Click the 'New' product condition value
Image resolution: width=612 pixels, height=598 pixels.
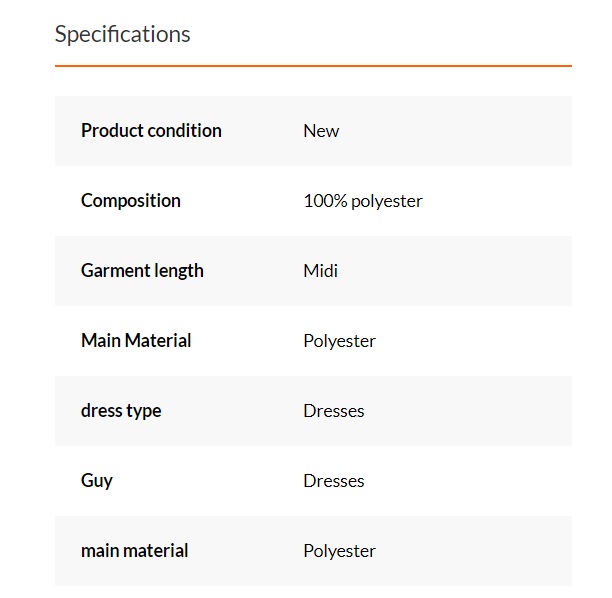tap(321, 131)
